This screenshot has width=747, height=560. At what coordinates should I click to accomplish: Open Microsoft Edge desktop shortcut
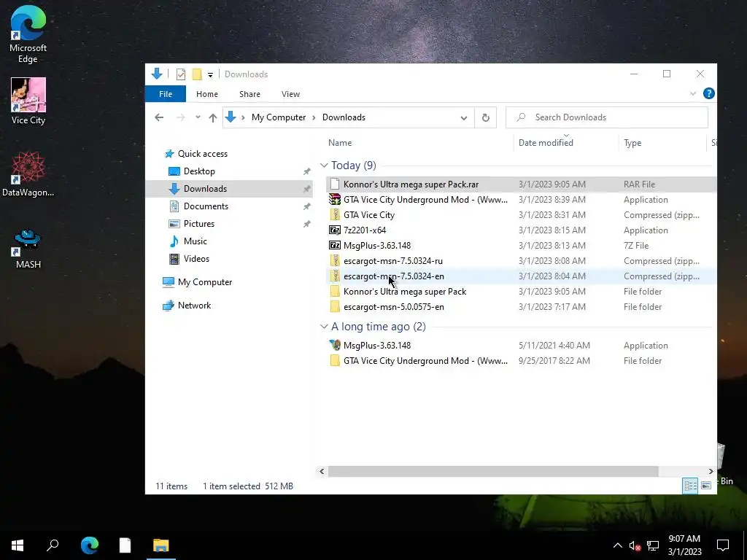tap(28, 35)
